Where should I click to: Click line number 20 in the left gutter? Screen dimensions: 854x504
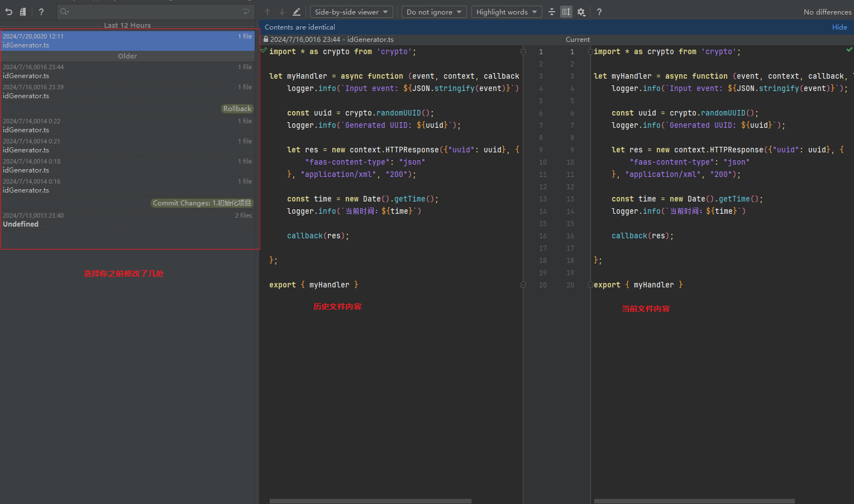pos(543,285)
